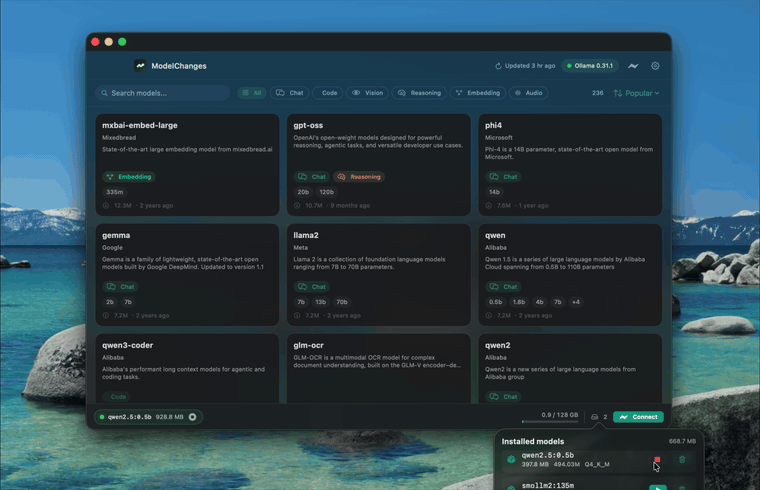
Task: Filter models by Reasoning
Action: click(x=419, y=93)
